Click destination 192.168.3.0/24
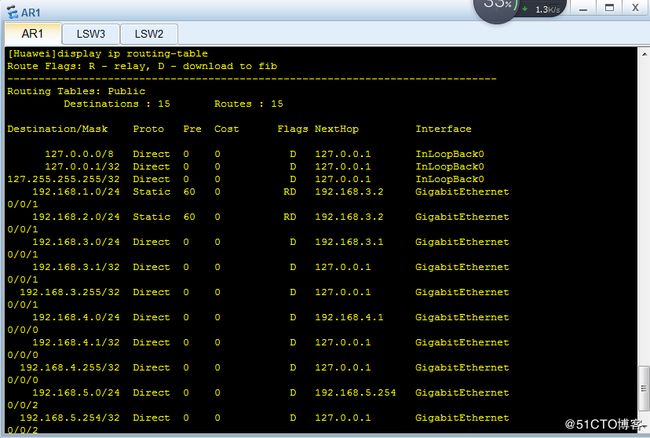 [76, 242]
